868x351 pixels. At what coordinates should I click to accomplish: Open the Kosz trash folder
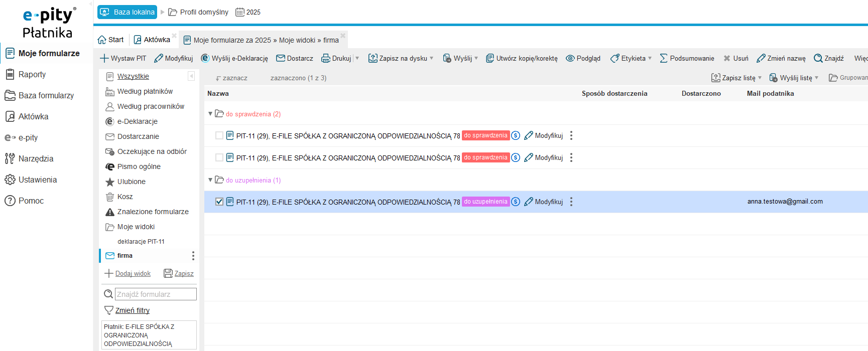click(x=125, y=197)
